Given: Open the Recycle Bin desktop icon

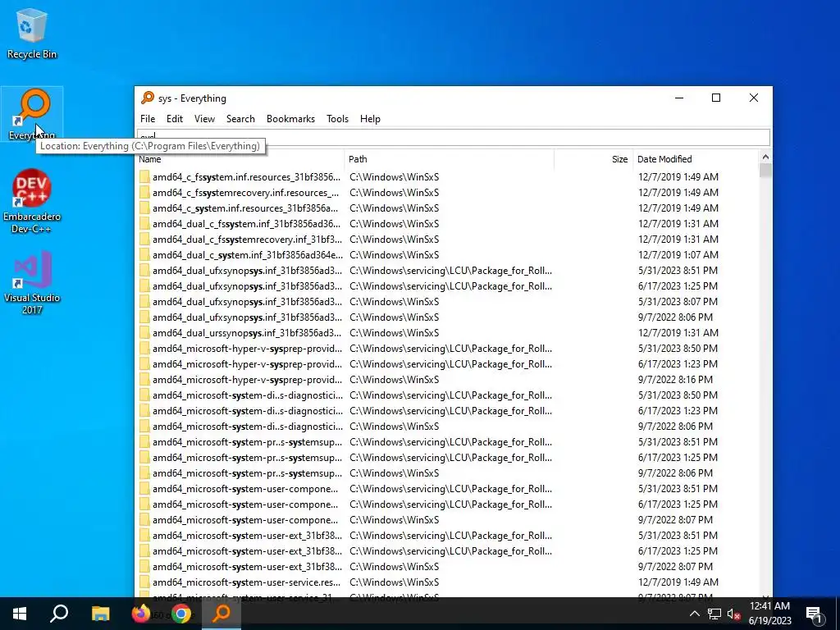Looking at the screenshot, I should point(32,34).
